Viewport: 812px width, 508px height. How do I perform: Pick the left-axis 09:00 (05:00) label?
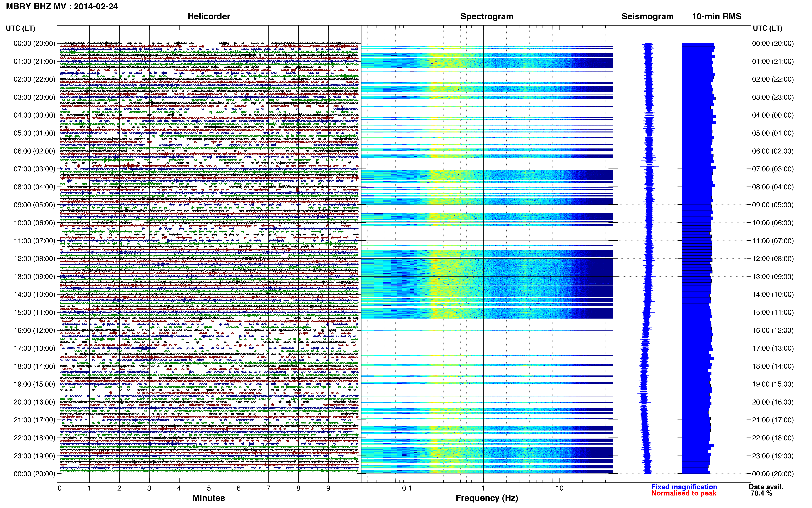pyautogui.click(x=34, y=205)
